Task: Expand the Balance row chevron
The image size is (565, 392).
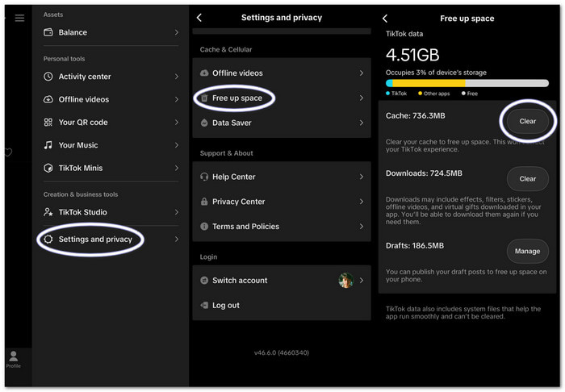Action: coord(177,32)
